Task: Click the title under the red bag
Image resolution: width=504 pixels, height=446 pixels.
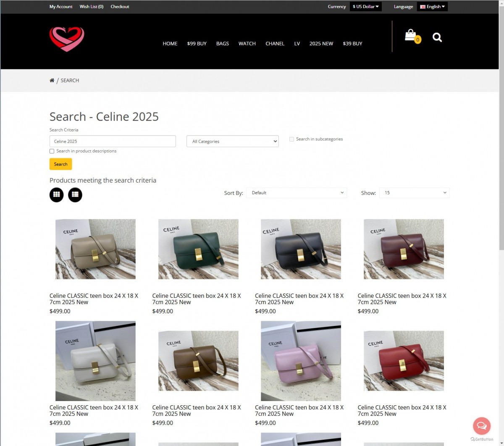Action: pos(402,411)
